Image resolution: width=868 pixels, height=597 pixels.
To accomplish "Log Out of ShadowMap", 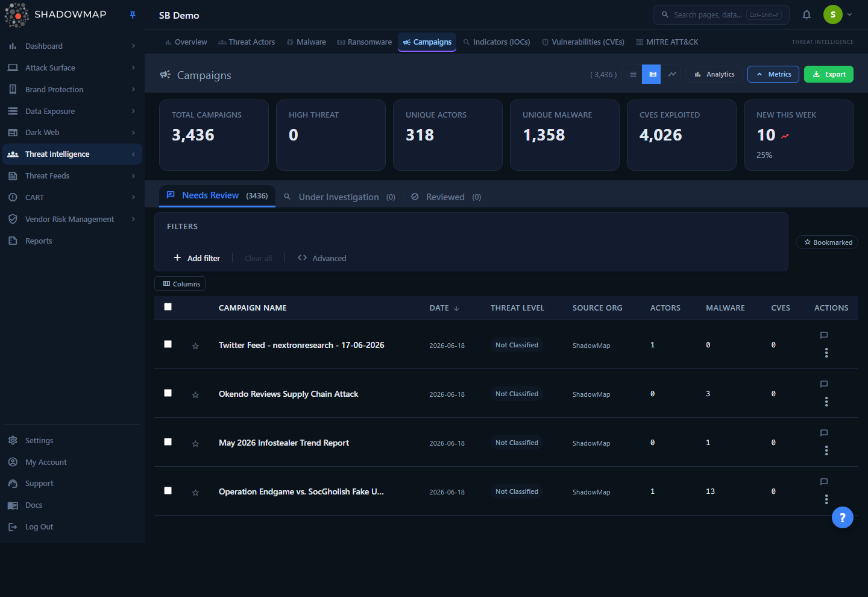I will pos(72,527).
